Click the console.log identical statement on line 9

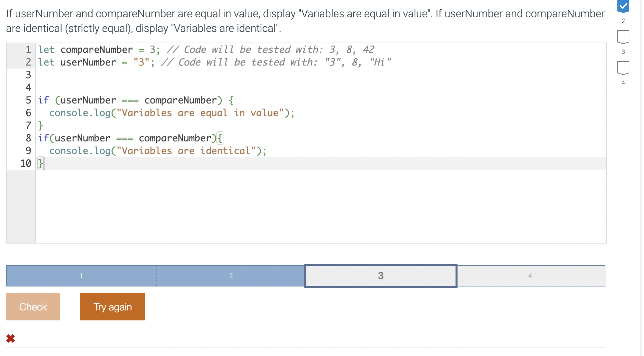tap(158, 150)
